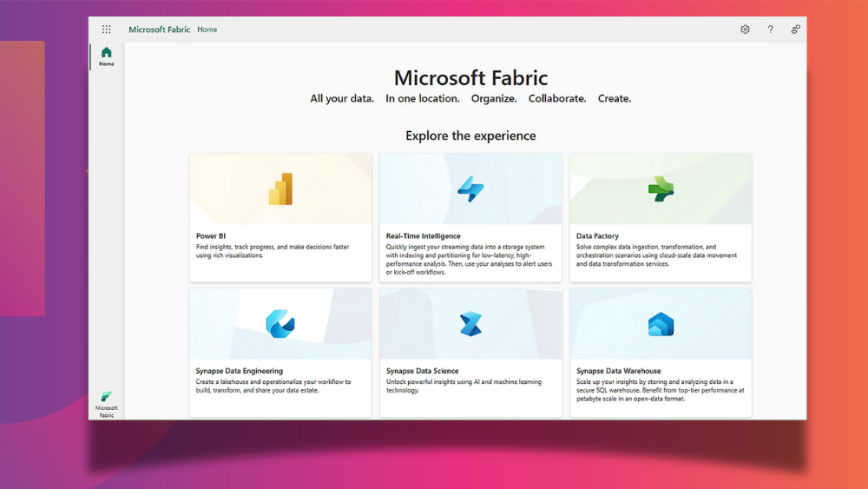Open the Synapse Data Warehouse card title
868x489 pixels.
point(618,371)
